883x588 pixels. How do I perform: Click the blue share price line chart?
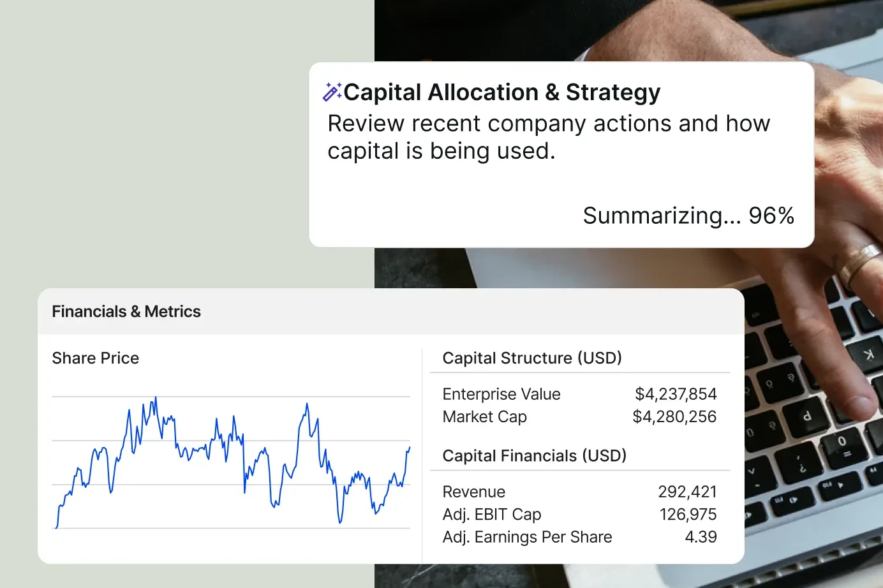coord(231,462)
